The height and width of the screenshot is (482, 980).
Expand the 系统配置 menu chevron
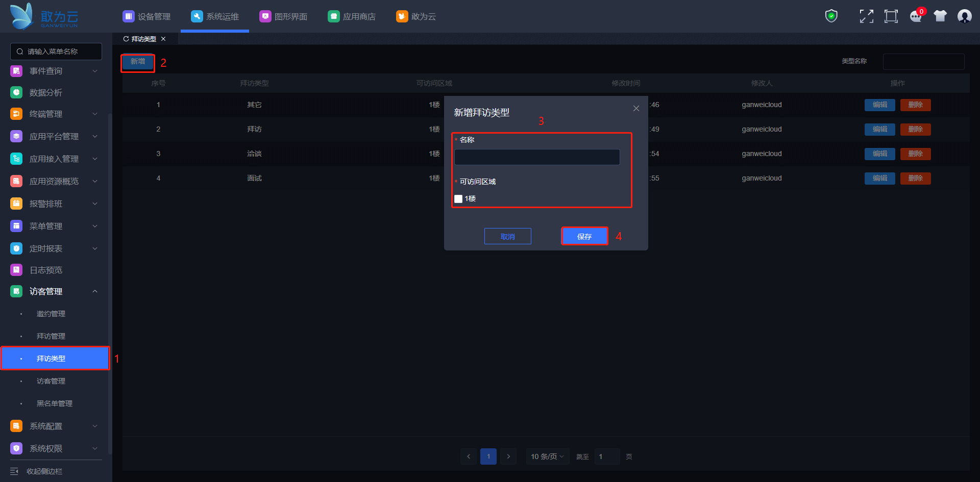point(95,426)
